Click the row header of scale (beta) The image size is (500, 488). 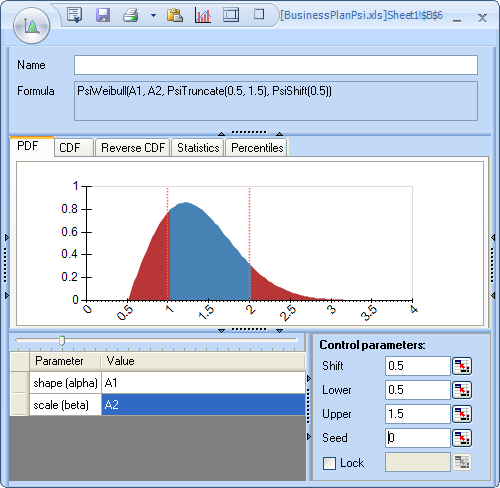[19, 405]
